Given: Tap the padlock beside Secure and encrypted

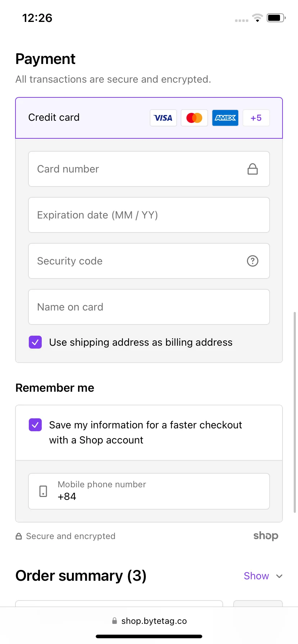Looking at the screenshot, I should (x=19, y=536).
